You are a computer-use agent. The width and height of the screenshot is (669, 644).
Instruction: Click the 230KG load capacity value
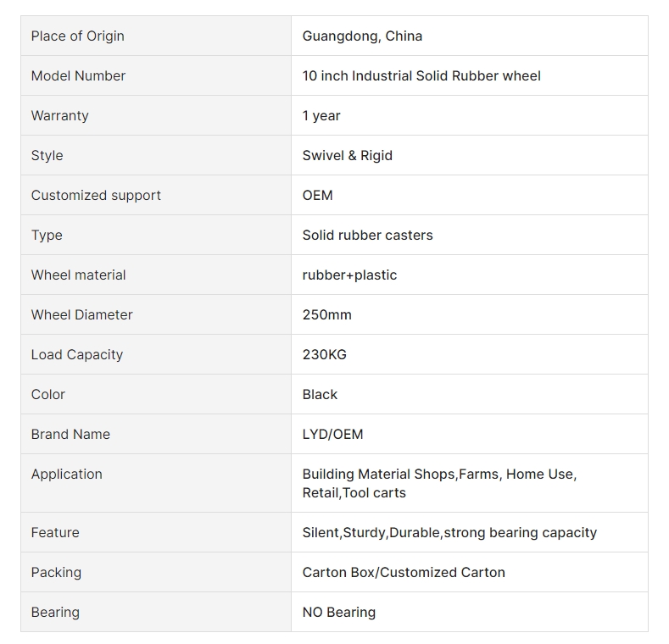coord(324,354)
